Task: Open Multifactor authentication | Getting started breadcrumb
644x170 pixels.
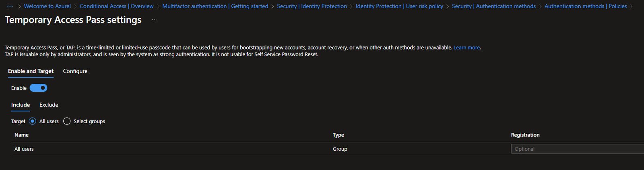Action: (215, 6)
